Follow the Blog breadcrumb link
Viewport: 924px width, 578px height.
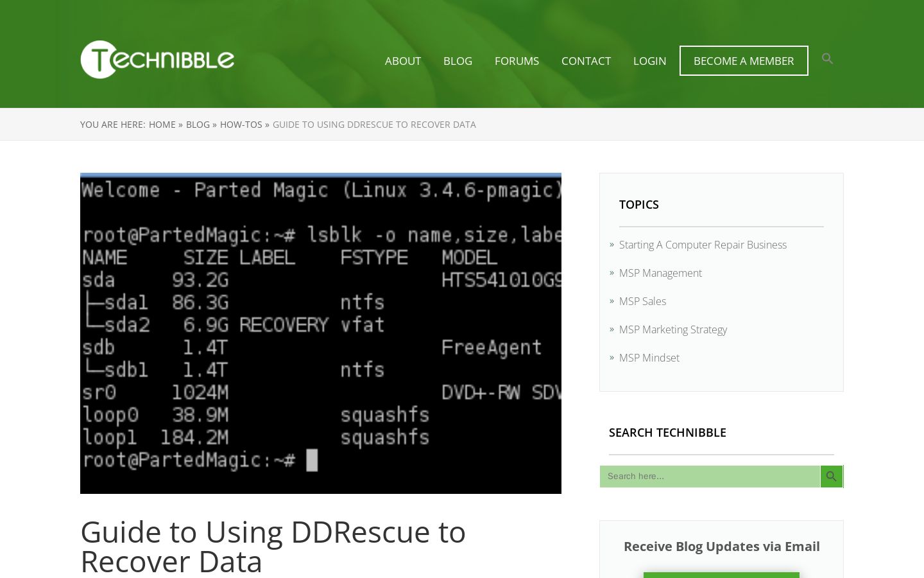tap(198, 125)
